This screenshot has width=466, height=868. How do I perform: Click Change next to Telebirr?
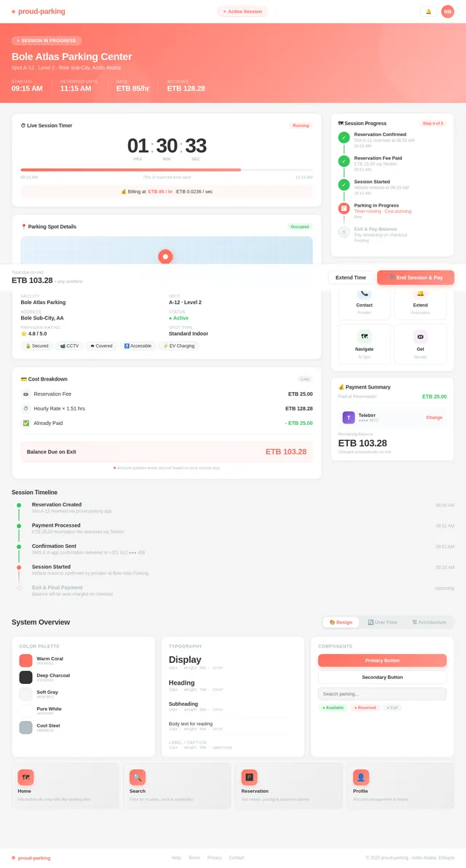(x=434, y=418)
